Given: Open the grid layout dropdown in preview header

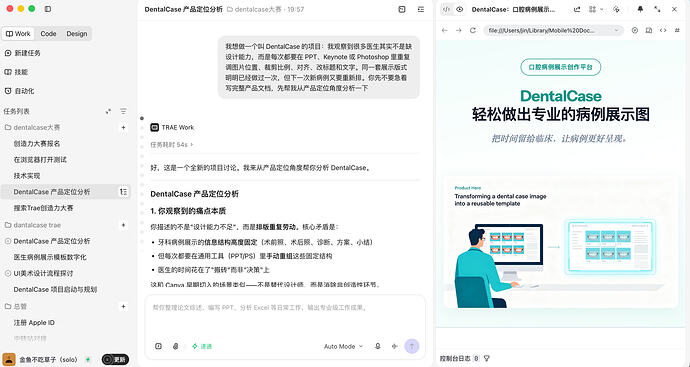Looking at the screenshot, I should click(x=595, y=9).
